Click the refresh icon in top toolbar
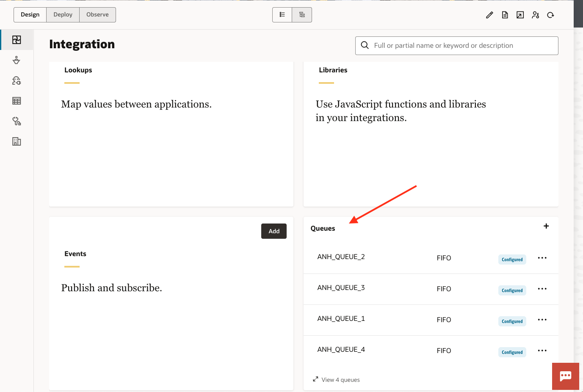 [550, 15]
